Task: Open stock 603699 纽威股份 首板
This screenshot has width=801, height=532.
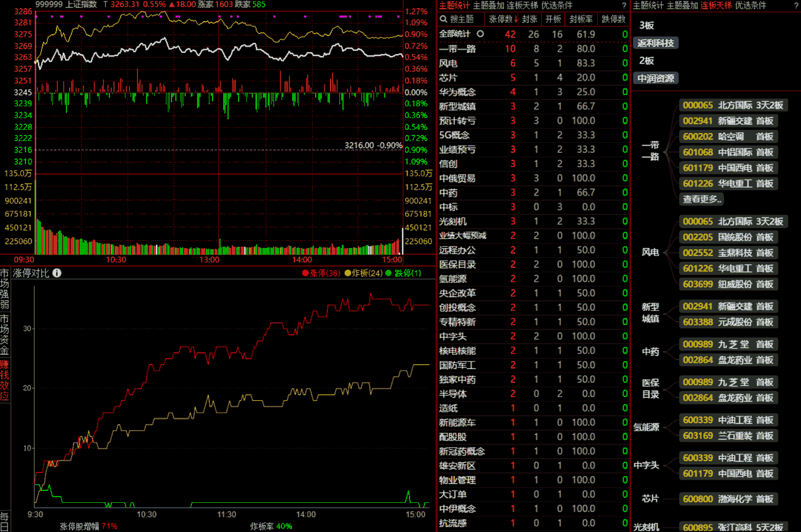Action: [728, 284]
